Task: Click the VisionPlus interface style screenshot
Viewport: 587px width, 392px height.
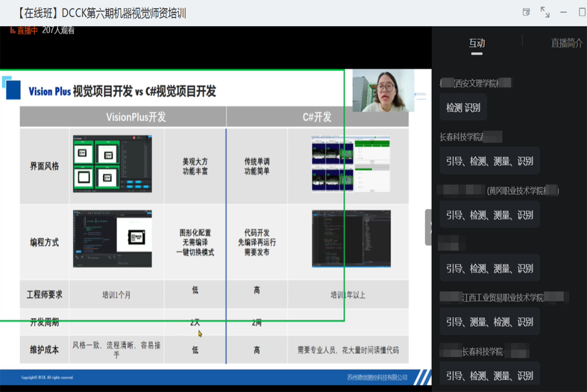Action: 113,164
